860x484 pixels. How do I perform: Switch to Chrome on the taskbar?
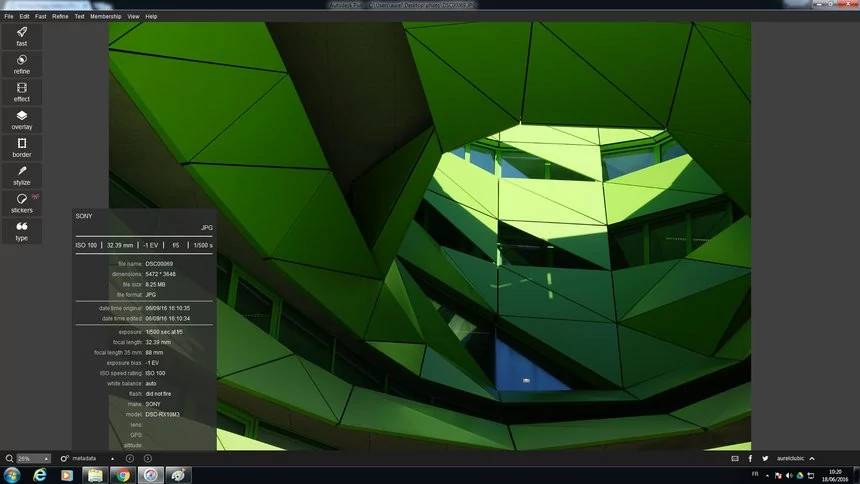[x=123, y=475]
